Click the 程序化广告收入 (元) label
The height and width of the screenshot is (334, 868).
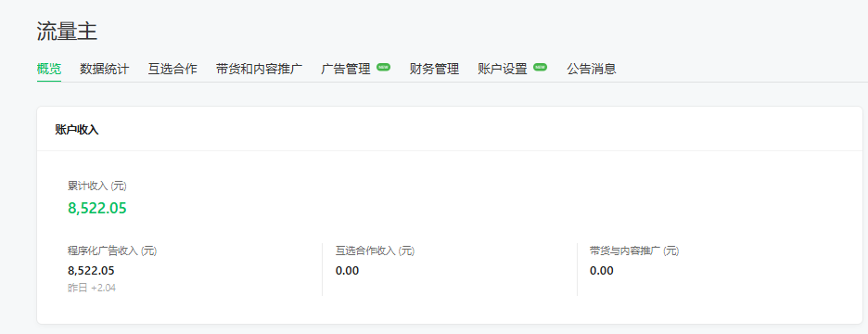tap(112, 250)
